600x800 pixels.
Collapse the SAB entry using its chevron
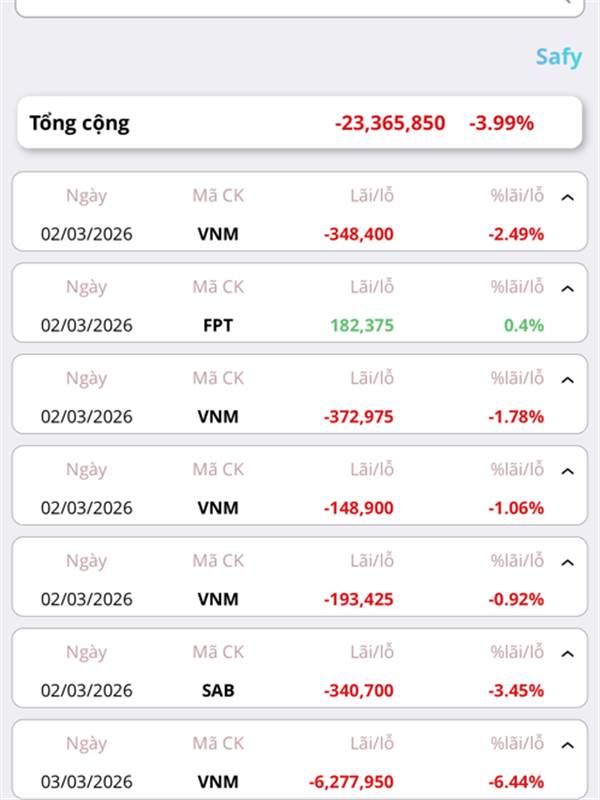(568, 654)
